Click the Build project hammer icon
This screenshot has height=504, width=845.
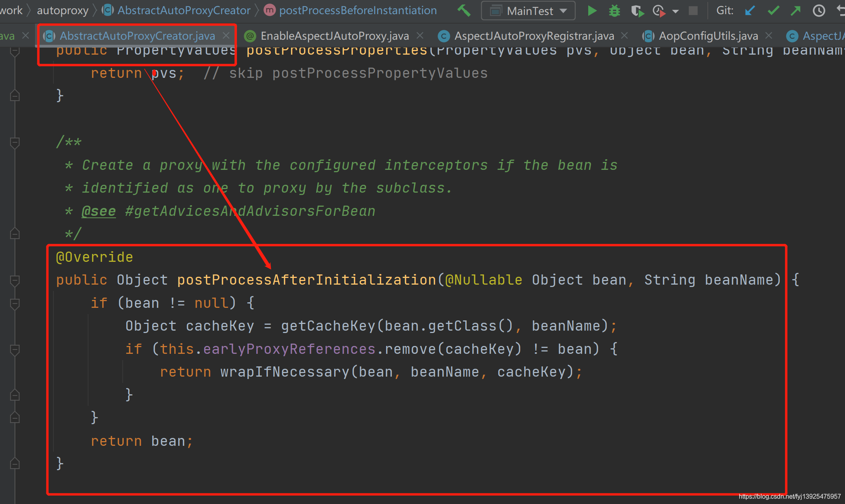pyautogui.click(x=464, y=11)
